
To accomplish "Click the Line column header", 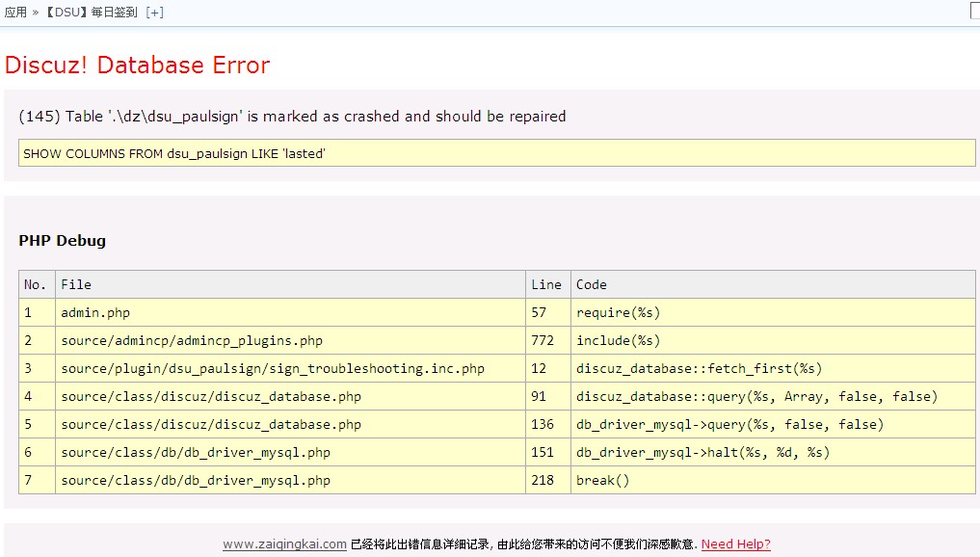I will point(548,284).
